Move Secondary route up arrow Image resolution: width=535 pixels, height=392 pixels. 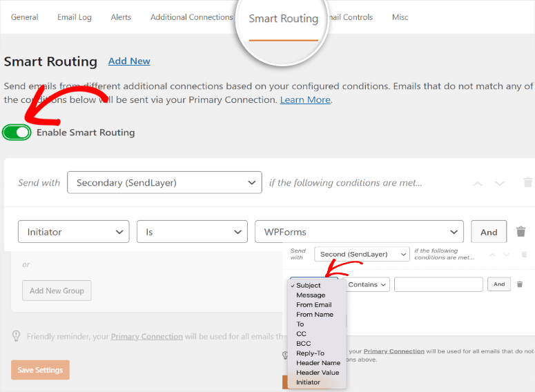click(x=478, y=184)
